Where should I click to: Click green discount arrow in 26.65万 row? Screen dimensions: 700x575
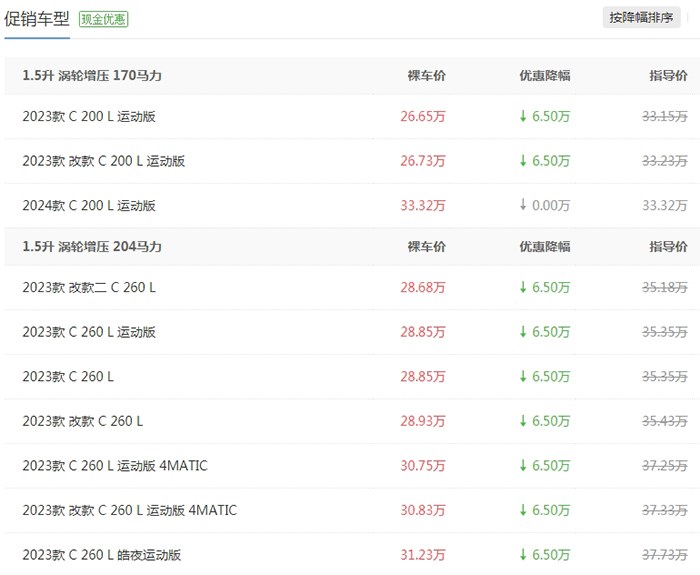pyautogui.click(x=522, y=117)
